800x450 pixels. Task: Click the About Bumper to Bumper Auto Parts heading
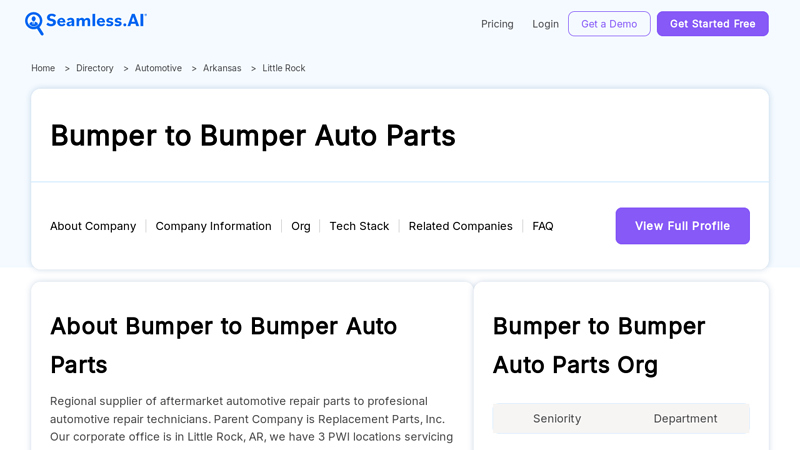tap(223, 345)
